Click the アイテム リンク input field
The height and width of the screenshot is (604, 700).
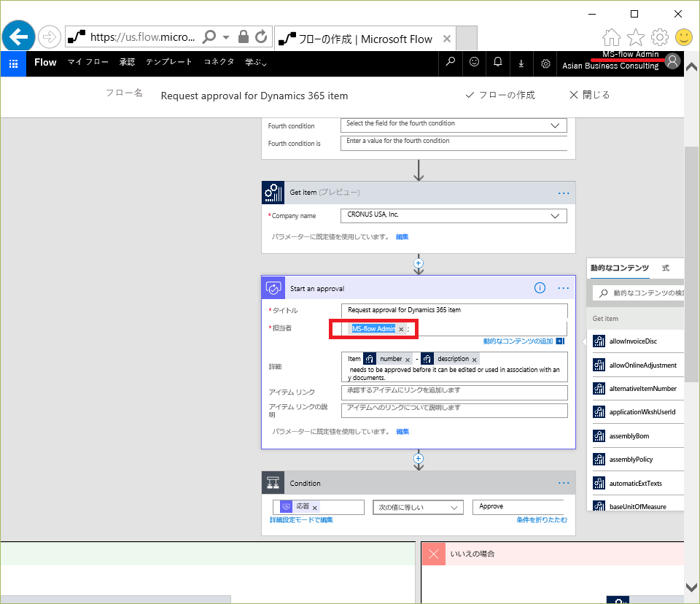[454, 392]
